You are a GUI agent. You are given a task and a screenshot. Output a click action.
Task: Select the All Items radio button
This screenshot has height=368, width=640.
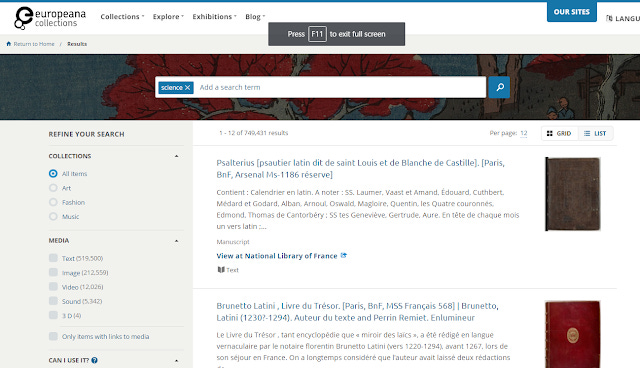pyautogui.click(x=53, y=173)
